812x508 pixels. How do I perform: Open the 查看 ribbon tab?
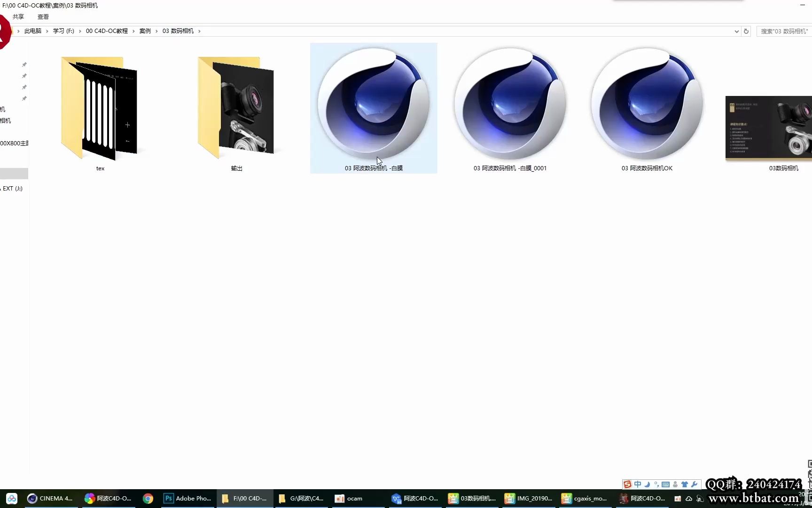(x=43, y=17)
